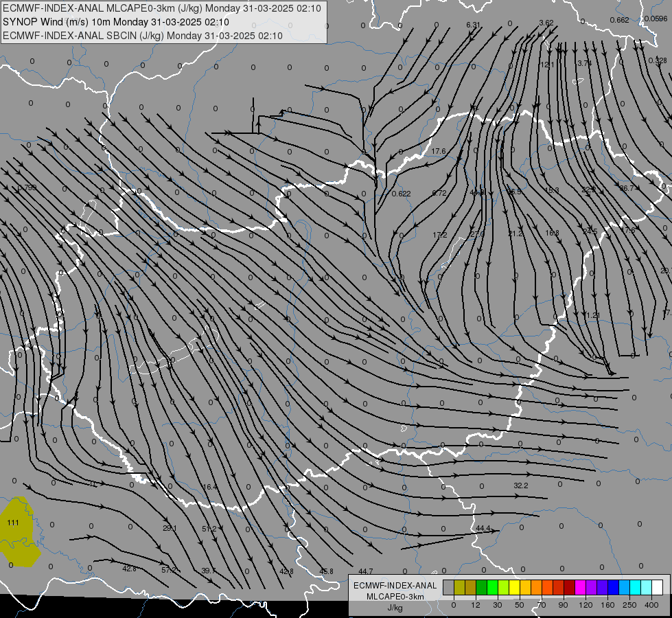Click the map value '6.72'
Viewport: 672px width, 618px height.
click(439, 193)
